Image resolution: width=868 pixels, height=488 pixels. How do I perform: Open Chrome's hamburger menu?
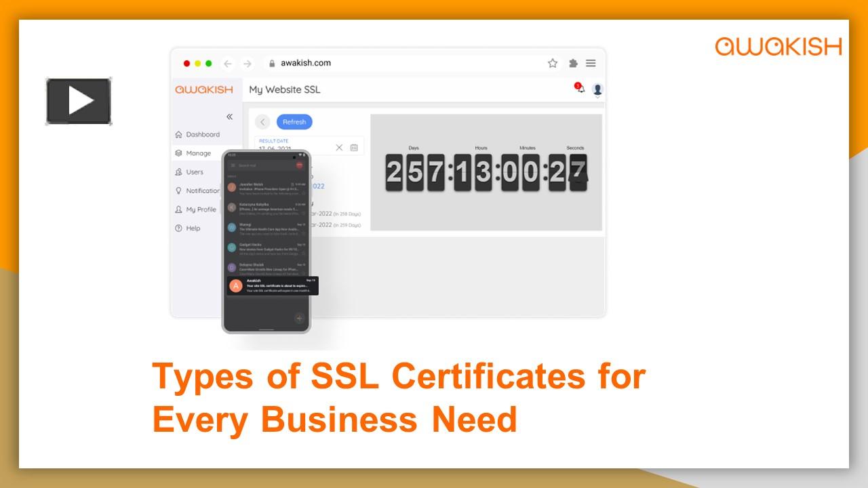(x=591, y=62)
